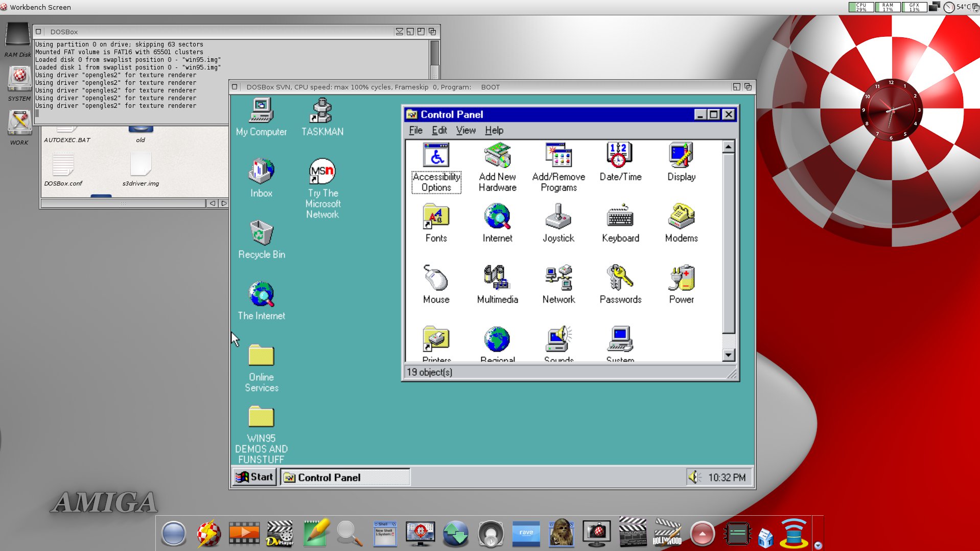Select My Computer on the Windows desktop
This screenshot has width=980, height=551.
pos(261,117)
